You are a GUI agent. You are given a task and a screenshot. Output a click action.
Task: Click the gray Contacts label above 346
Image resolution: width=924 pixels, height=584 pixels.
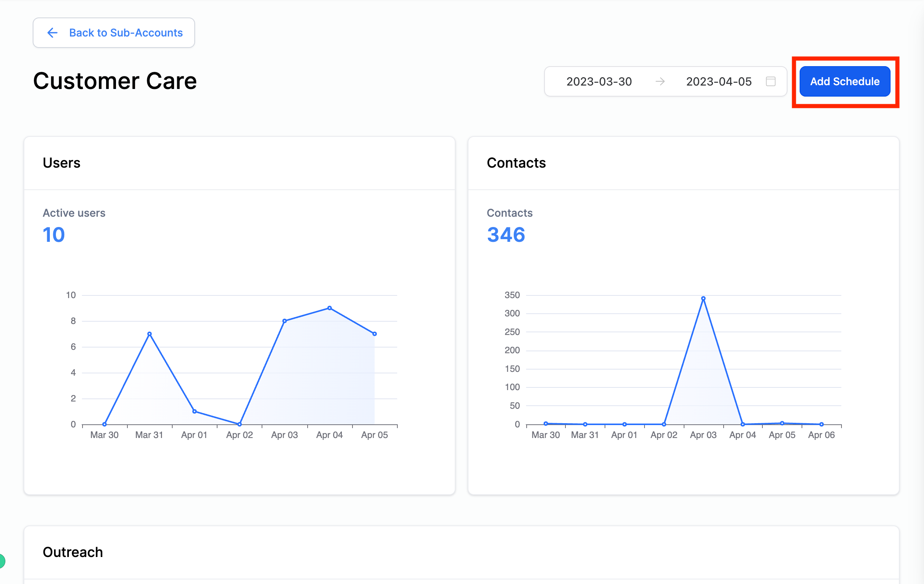click(510, 213)
